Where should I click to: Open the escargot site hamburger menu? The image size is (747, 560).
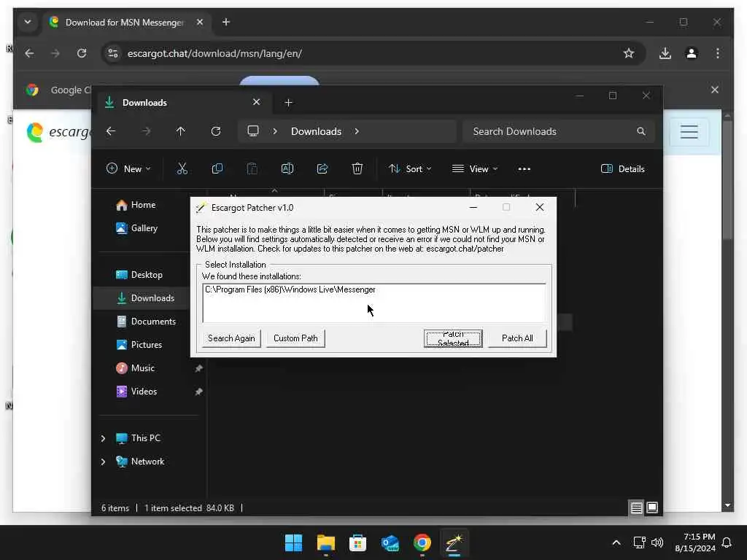689,131
